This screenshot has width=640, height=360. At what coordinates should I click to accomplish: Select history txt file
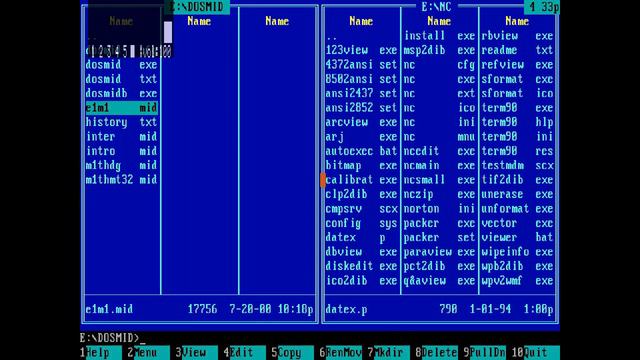[x=122, y=122]
